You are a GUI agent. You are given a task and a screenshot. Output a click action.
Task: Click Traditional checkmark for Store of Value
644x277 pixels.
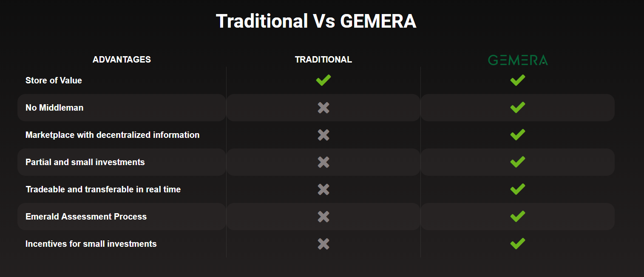point(323,80)
